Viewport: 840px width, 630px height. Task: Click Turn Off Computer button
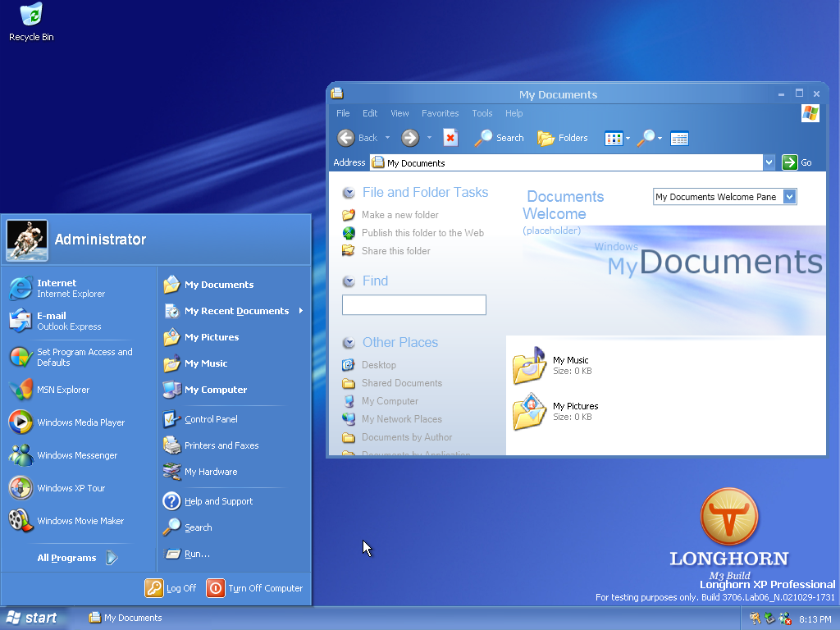255,588
